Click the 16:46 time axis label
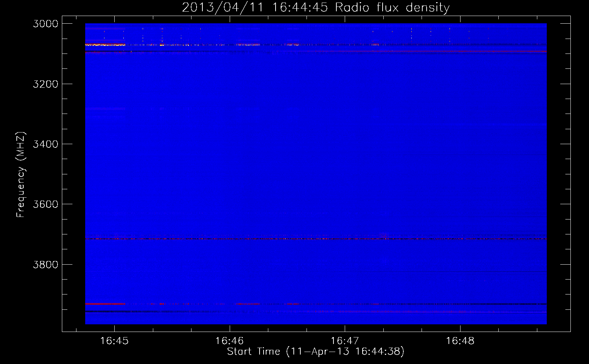The width and height of the screenshot is (589, 364). [x=229, y=341]
